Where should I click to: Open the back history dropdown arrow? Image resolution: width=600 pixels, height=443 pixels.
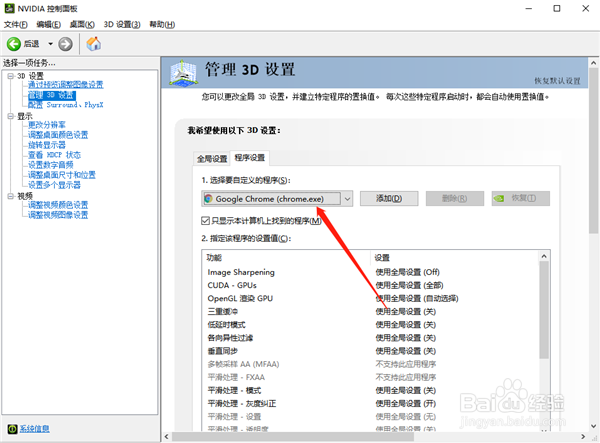click(50, 44)
